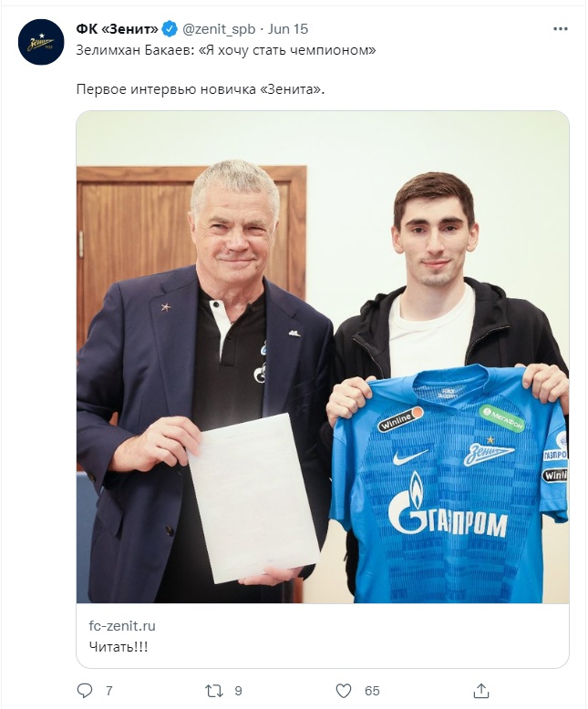Open the ФК «Зенит» account name
Viewport: 588px width, 709px height.
(118, 29)
